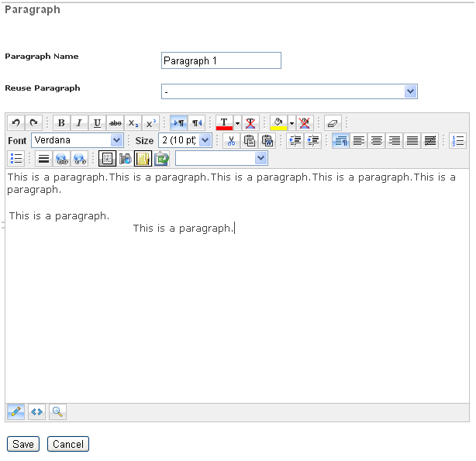Switch to HTML source view tab
This screenshot has height=461, width=476.
click(36, 412)
